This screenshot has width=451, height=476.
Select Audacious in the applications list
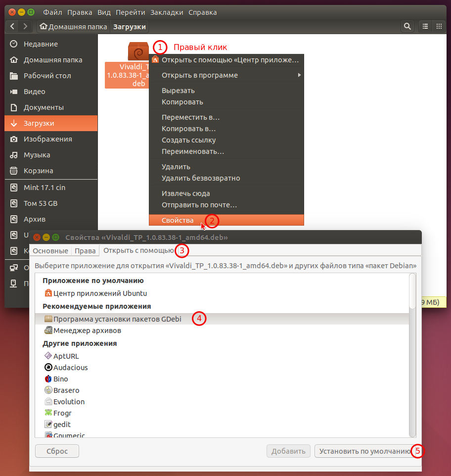pos(222,367)
